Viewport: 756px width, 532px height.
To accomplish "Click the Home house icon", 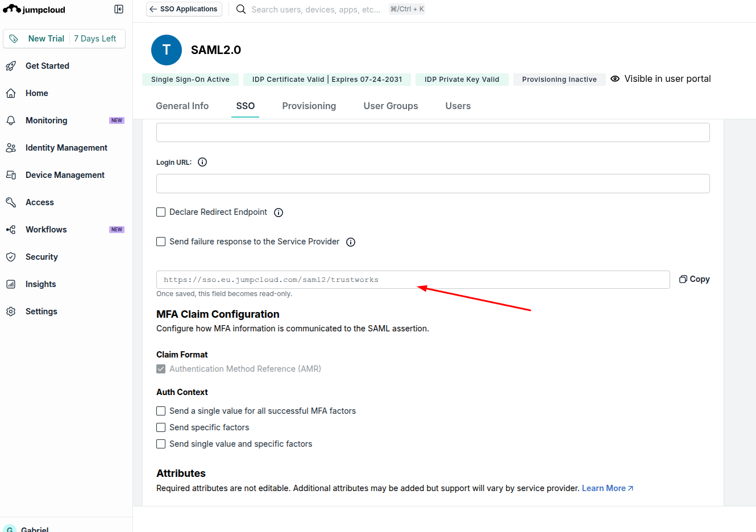I will (11, 93).
